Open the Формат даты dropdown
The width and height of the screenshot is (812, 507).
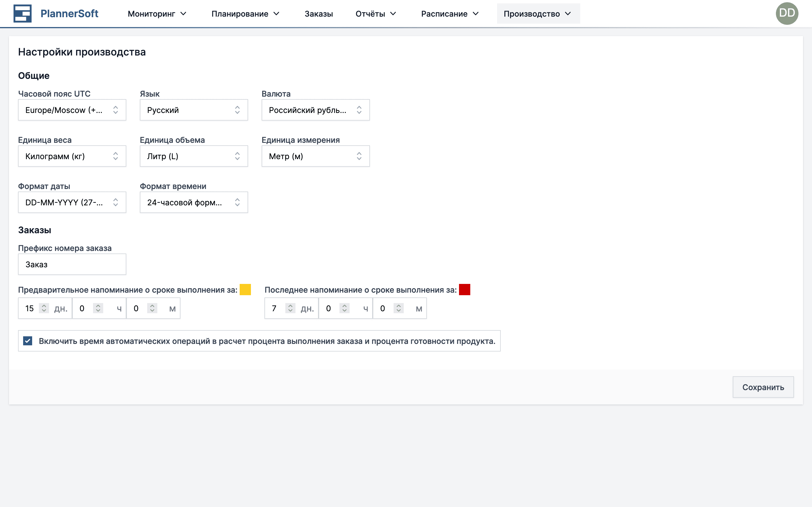(72, 202)
